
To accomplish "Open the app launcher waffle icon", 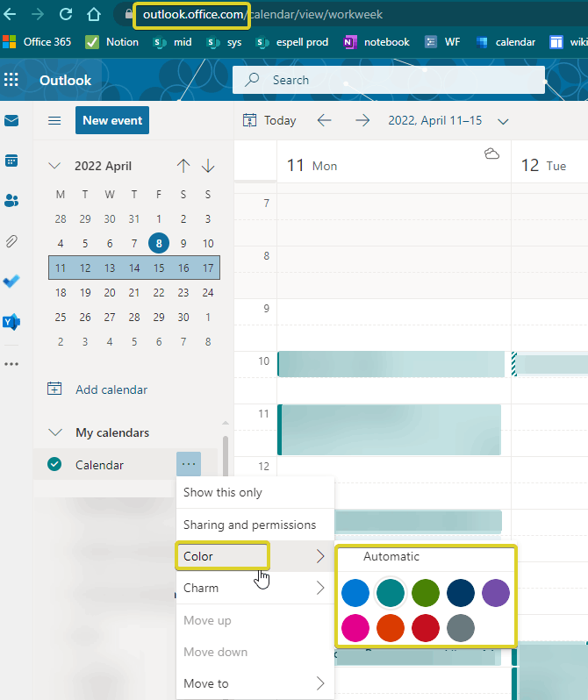I will click(11, 80).
